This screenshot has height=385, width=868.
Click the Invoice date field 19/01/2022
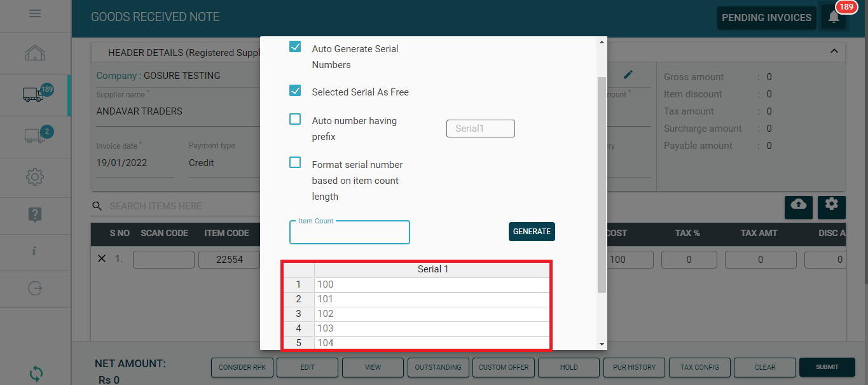coord(135,163)
